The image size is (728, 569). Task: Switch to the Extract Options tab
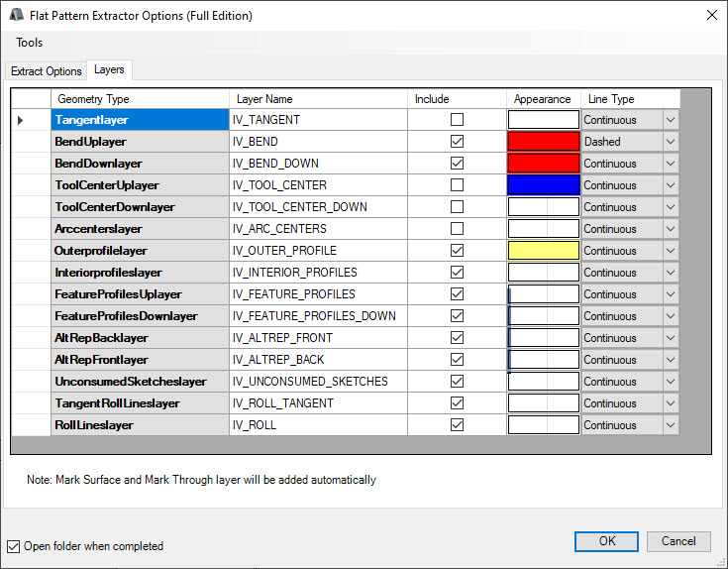point(46,71)
